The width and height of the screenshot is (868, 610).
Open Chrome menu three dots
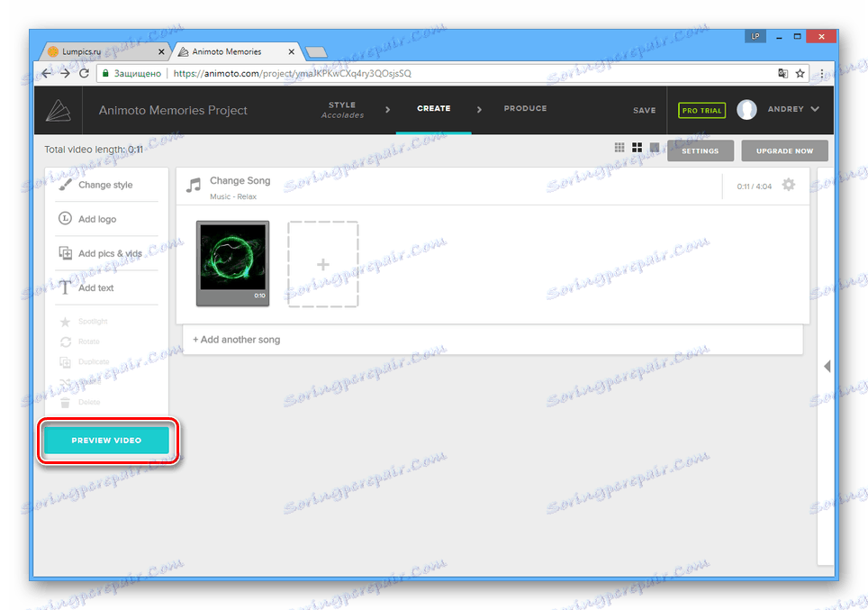click(x=821, y=73)
